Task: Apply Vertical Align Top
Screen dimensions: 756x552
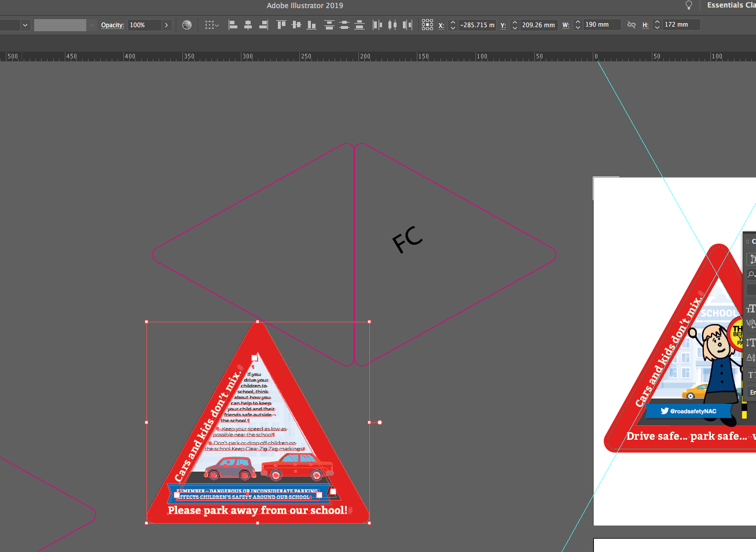Action: coord(281,25)
